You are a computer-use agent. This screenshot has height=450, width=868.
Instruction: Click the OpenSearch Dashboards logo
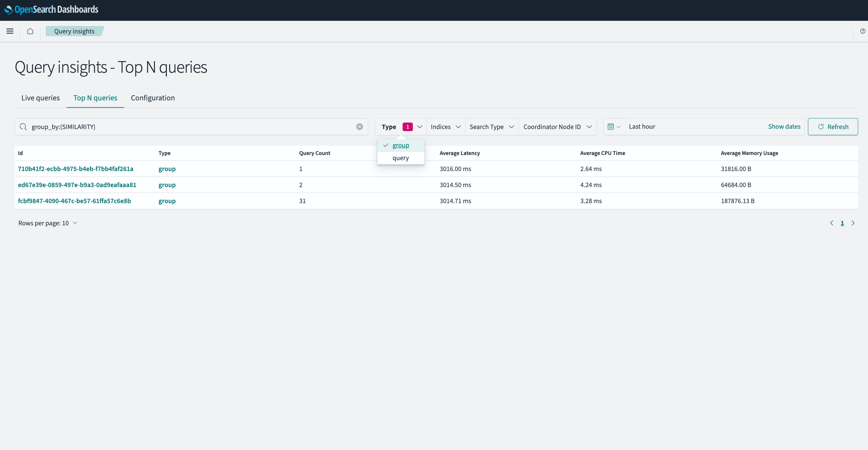(x=50, y=10)
